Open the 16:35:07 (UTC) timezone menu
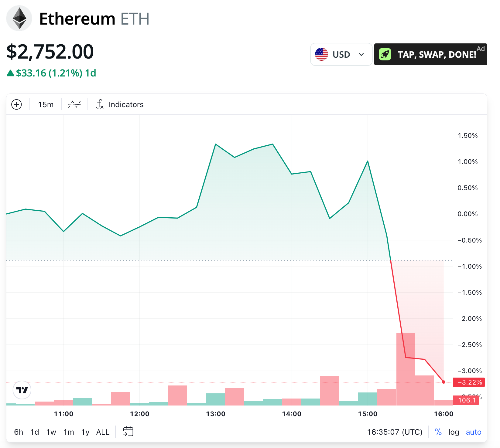This screenshot has height=448, width=500. [x=395, y=432]
